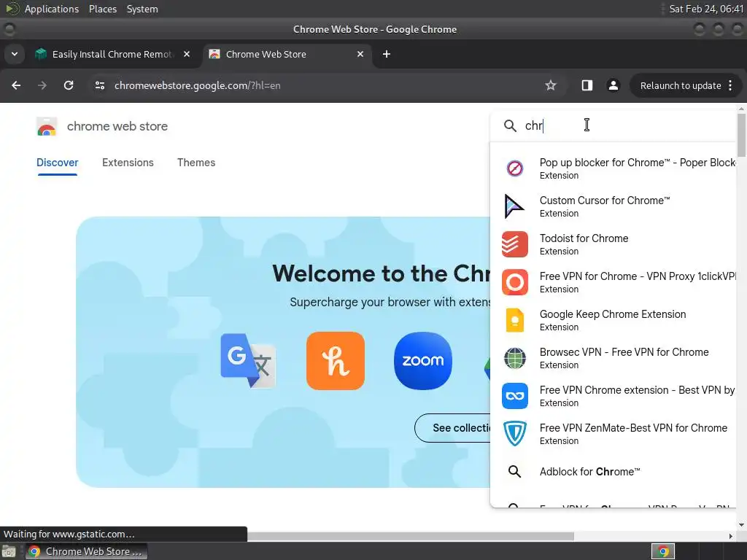This screenshot has width=747, height=560.
Task: Choose Free VPN ZenMate suggestion
Action: tap(614, 434)
